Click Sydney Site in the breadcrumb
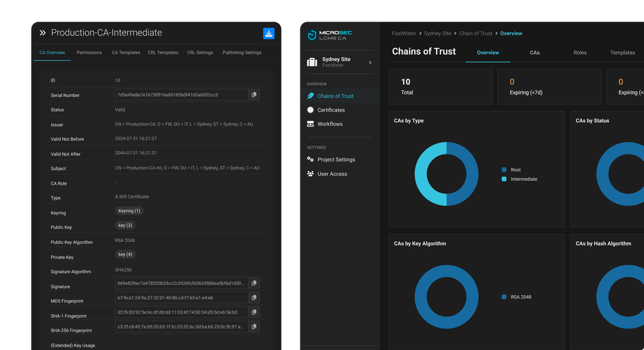The height and width of the screenshot is (350, 644). 438,33
